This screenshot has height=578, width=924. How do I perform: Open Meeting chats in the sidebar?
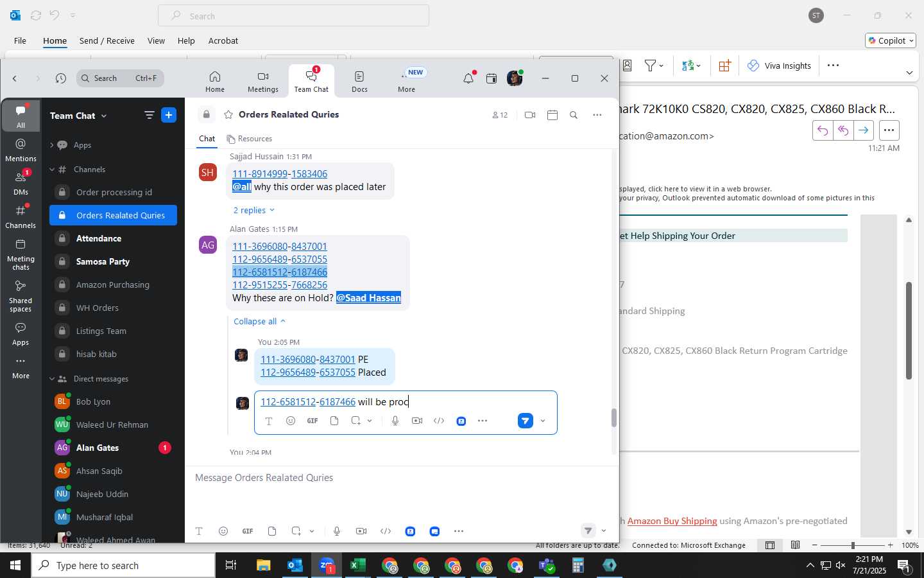tap(21, 254)
